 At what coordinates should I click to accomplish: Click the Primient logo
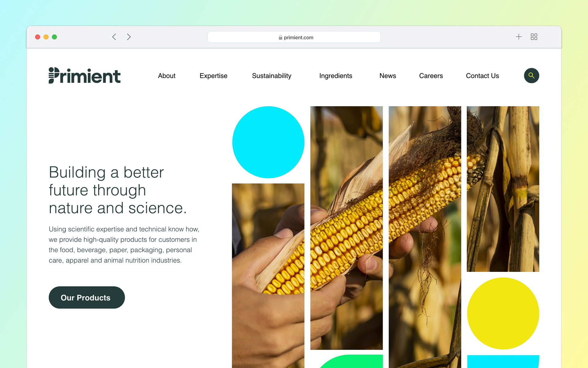click(85, 75)
